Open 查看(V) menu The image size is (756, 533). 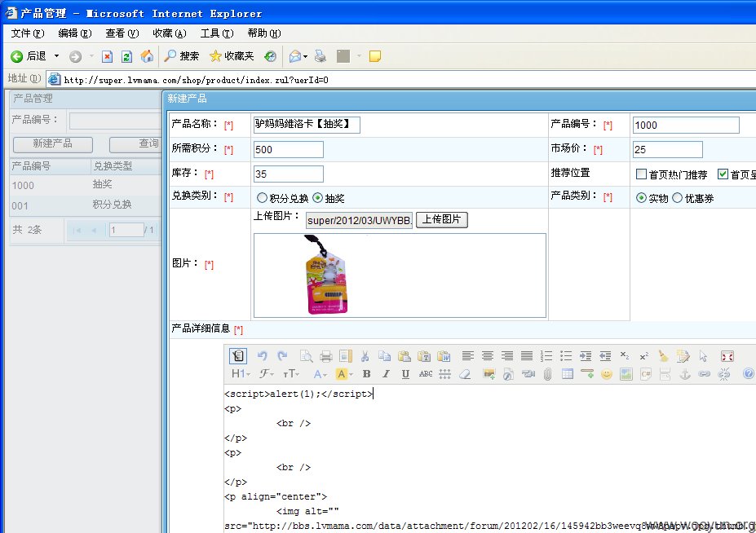[122, 33]
